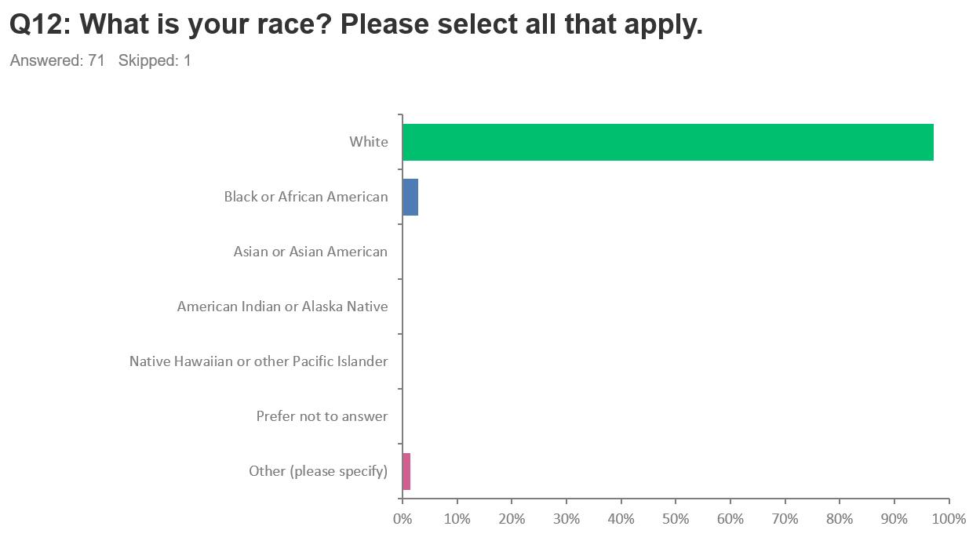Click the Asian or Asian American label
980x537 pixels.
tap(311, 252)
